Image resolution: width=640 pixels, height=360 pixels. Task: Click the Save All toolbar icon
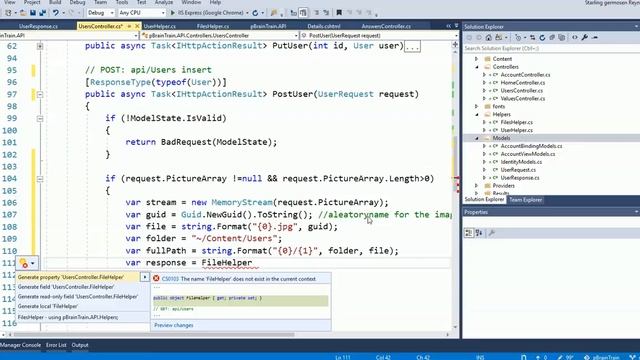[x=42, y=13]
